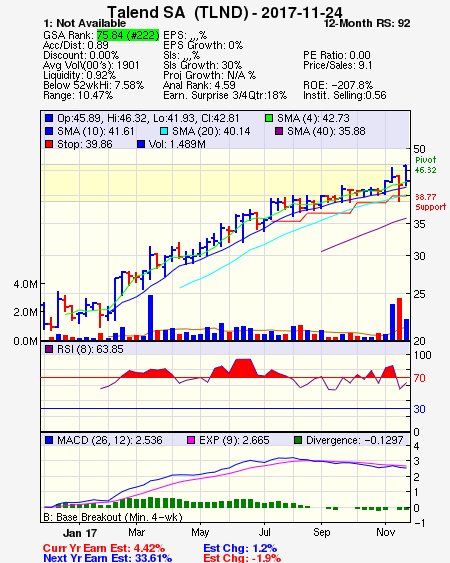The width and height of the screenshot is (450, 563).
Task: Click the green Divergence legend swatch
Action: click(298, 440)
